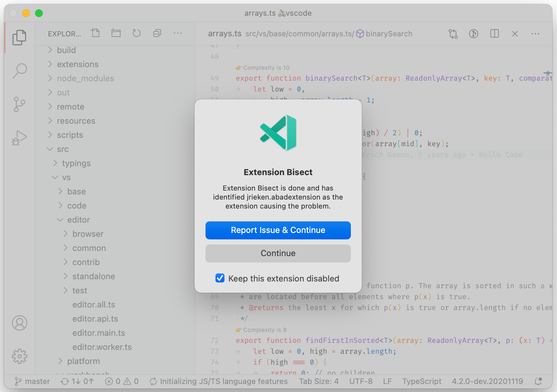Open the Source Control view
The width and height of the screenshot is (557, 392).
(x=20, y=104)
